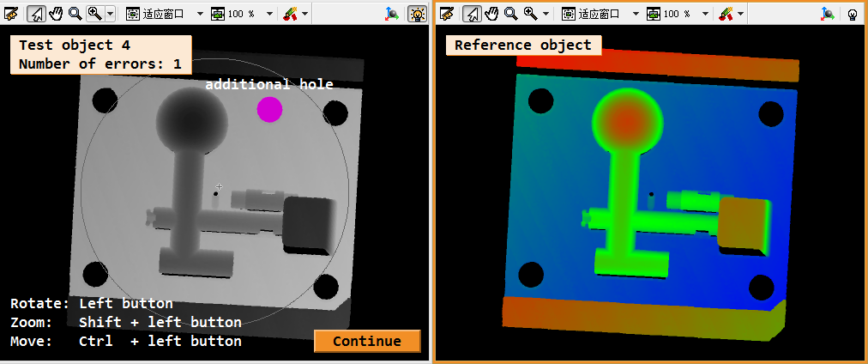The image size is (868, 364).
Task: Click the "Zoom: Shift + left button" hint
Action: (x=126, y=322)
